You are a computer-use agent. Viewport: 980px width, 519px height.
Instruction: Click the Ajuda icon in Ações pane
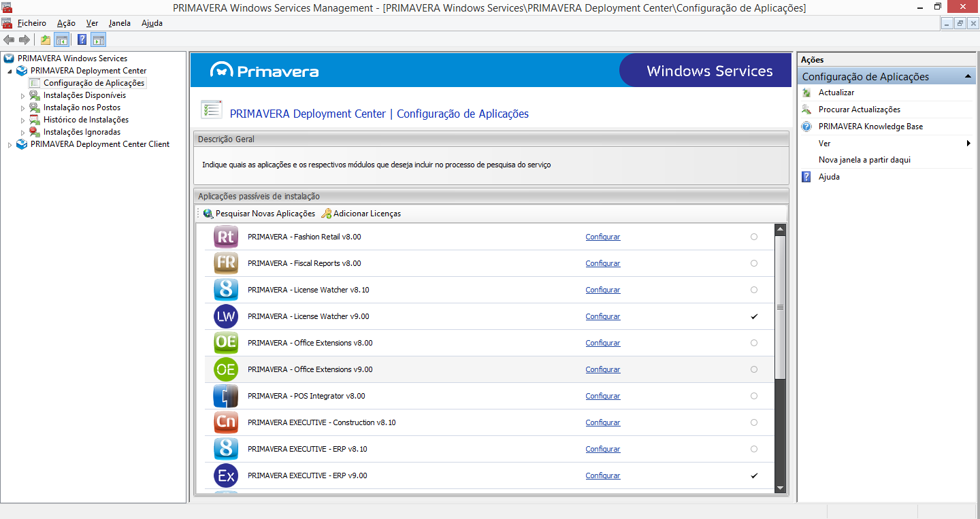coord(806,177)
